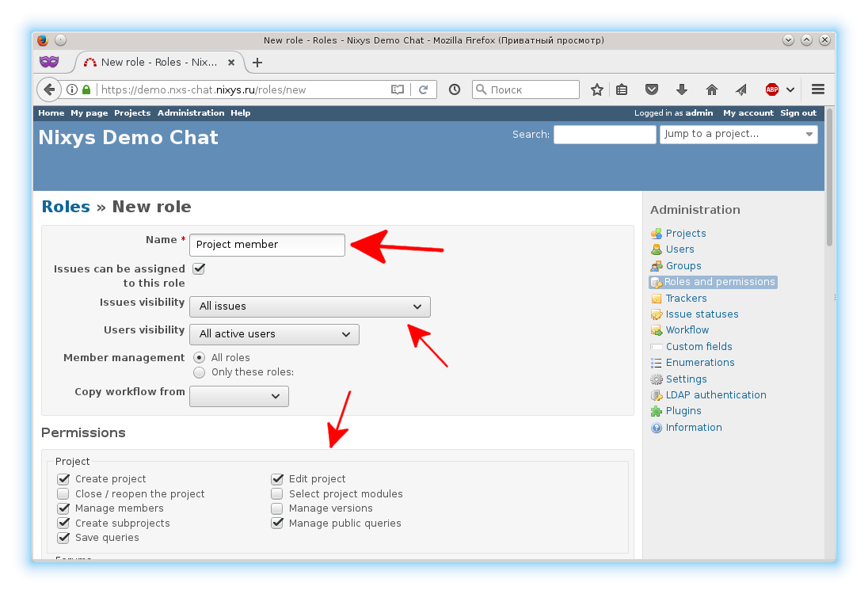This screenshot has width=868, height=594.
Task: Select the All roles radio button
Action: coord(200,358)
